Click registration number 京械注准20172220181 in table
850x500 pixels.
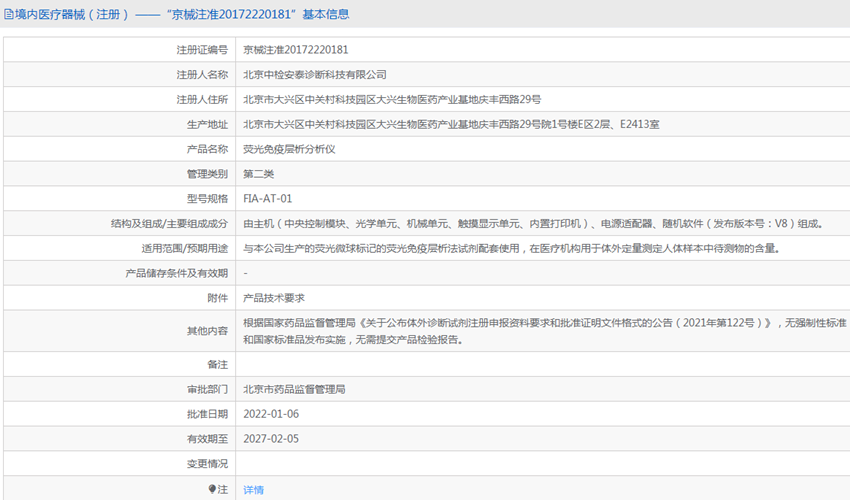[296, 49]
